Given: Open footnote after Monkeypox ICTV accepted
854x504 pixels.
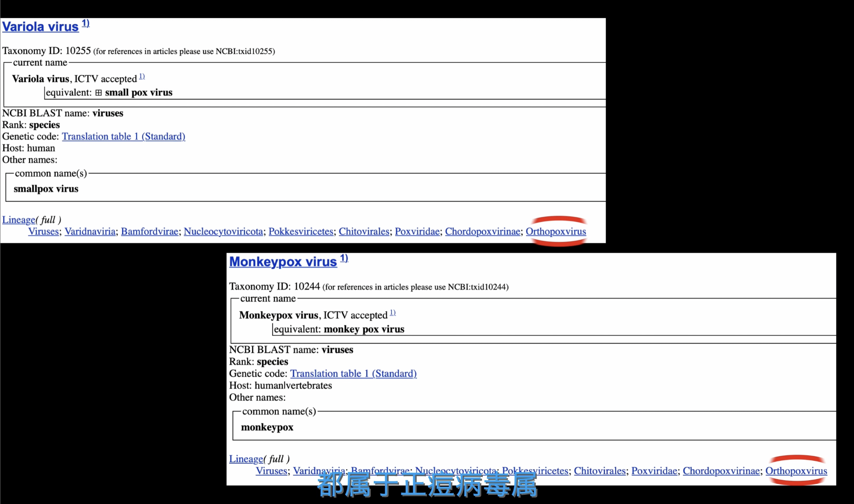Looking at the screenshot, I should 393,313.
